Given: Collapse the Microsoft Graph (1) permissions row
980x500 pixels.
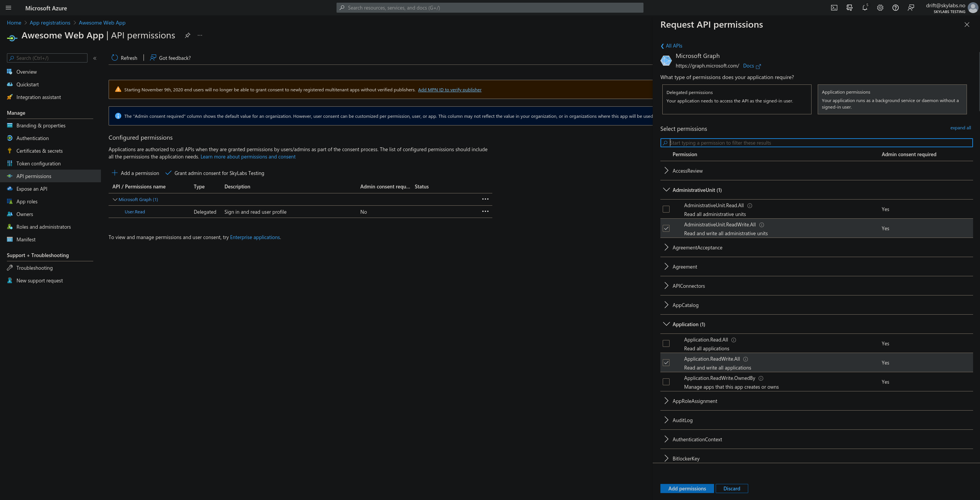Looking at the screenshot, I should click(x=115, y=200).
